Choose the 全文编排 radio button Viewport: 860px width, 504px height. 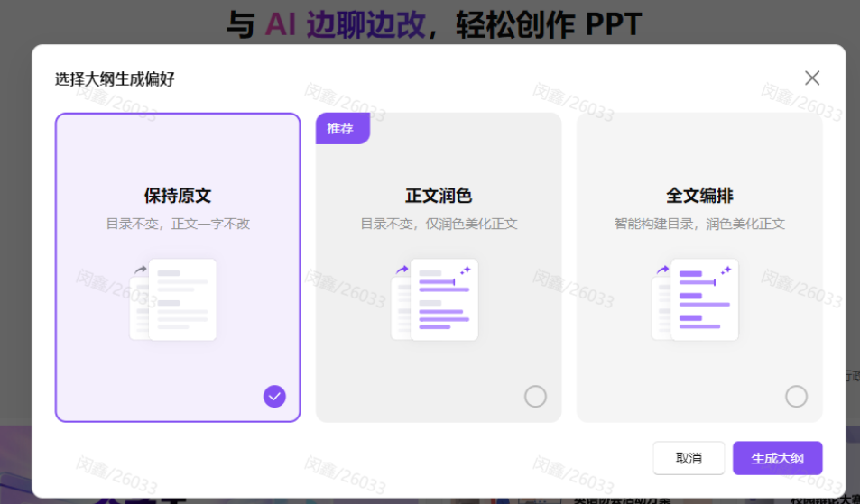point(796,396)
